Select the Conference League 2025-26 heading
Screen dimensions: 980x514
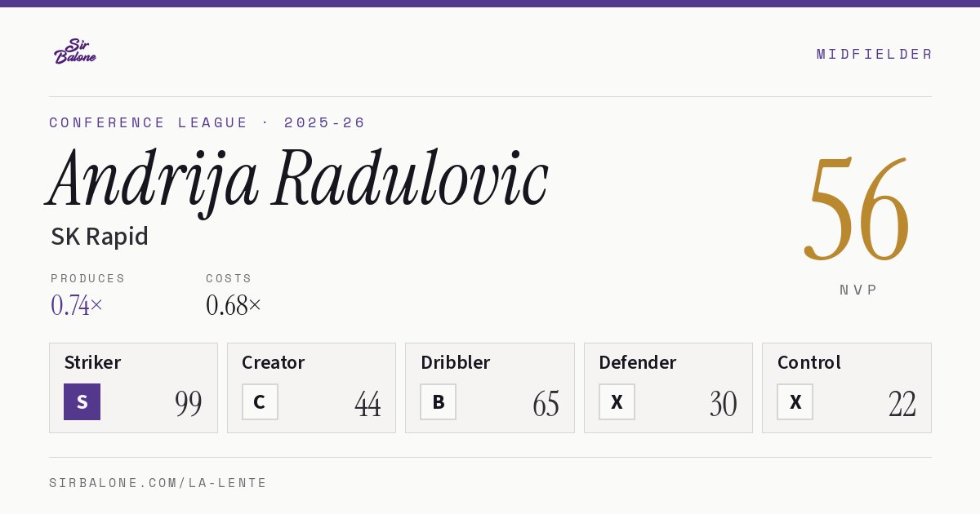(x=207, y=122)
